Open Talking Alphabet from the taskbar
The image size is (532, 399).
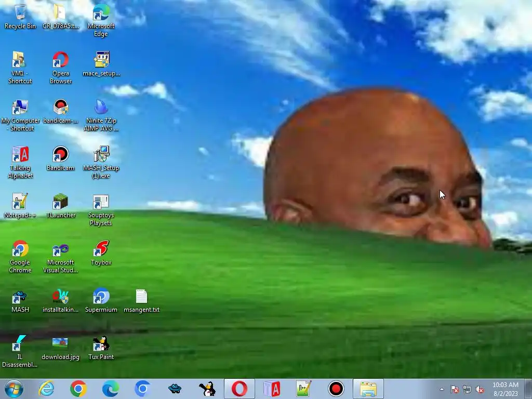[271, 389]
